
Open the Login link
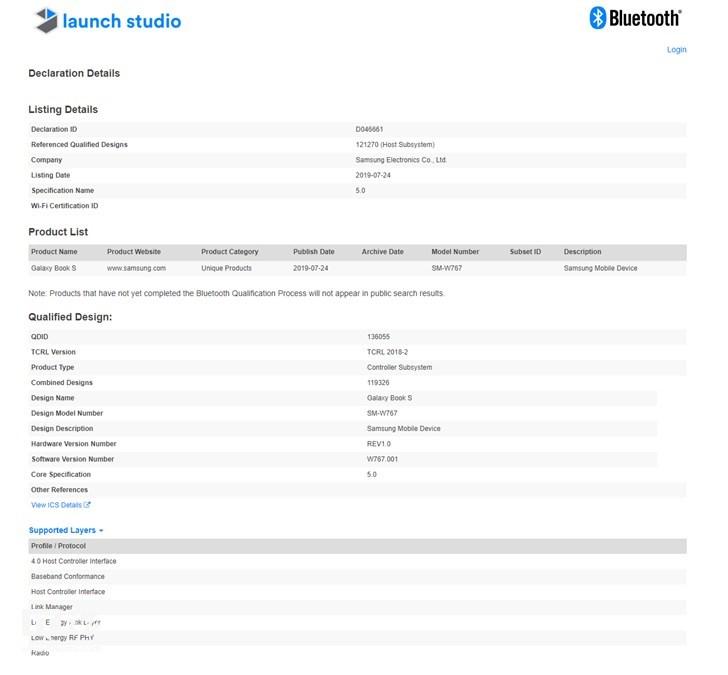(x=676, y=49)
